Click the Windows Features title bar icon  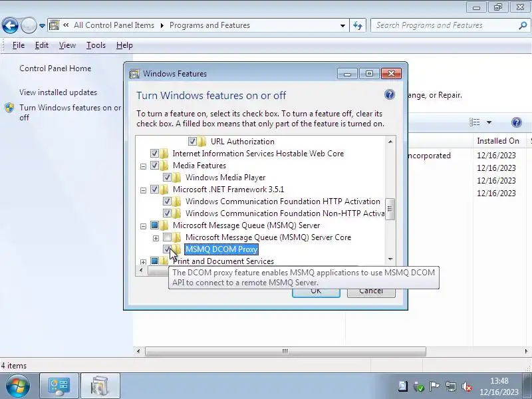click(x=134, y=74)
